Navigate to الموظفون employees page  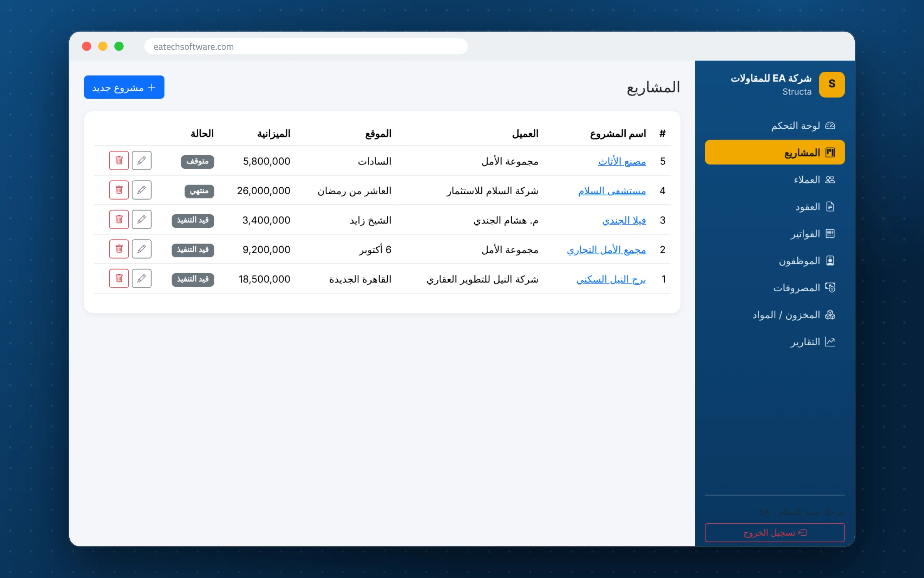pos(775,261)
